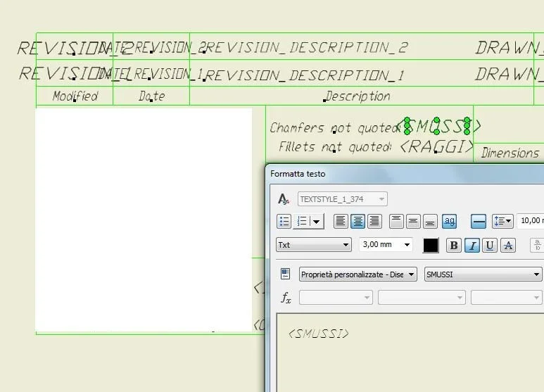Open the TEXTSTYLE_1_374 style dropdown
The height and width of the screenshot is (392, 544).
343,199
